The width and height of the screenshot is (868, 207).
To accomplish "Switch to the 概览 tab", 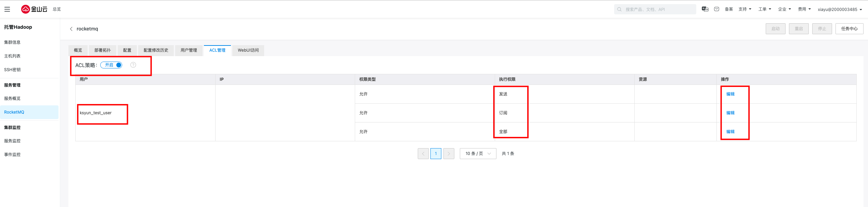I will (78, 50).
